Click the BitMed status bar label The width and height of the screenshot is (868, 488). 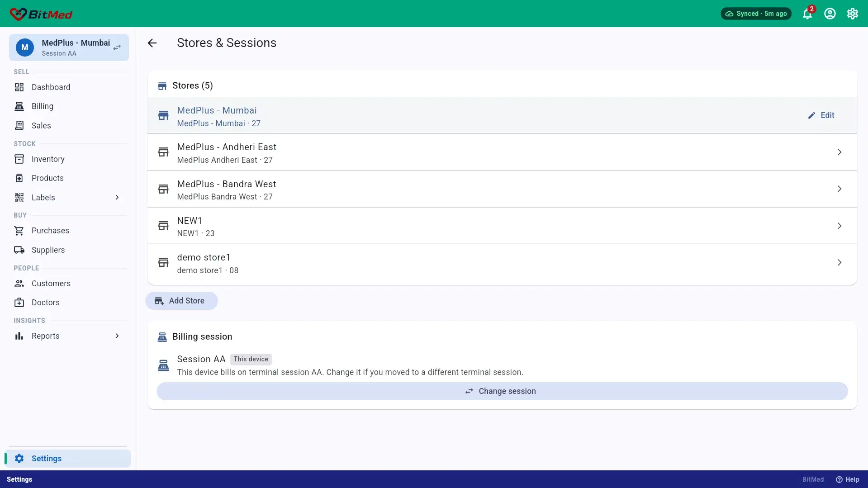(813, 479)
